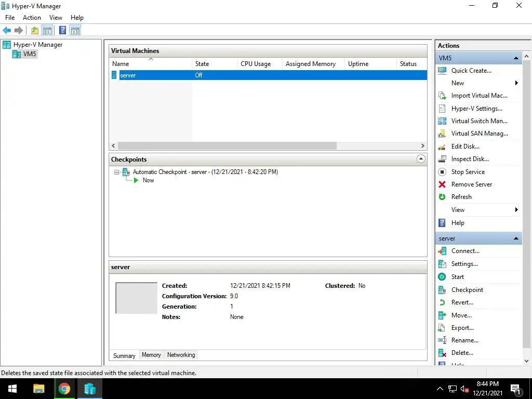The height and width of the screenshot is (399, 532).
Task: Select the Hyper-V Manager root tree node
Action: coord(37,45)
